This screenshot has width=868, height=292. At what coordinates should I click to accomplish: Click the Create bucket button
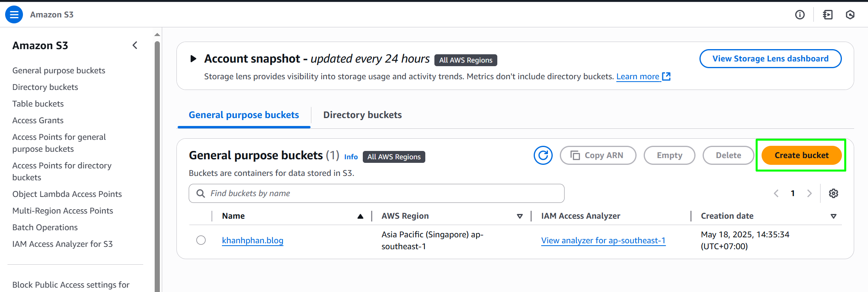[x=801, y=155]
